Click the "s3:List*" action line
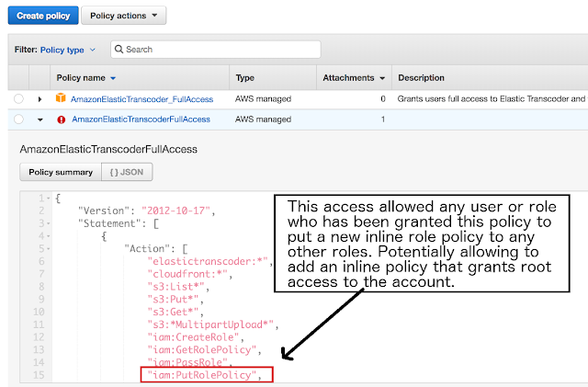This screenshot has width=588, height=387. (175, 287)
